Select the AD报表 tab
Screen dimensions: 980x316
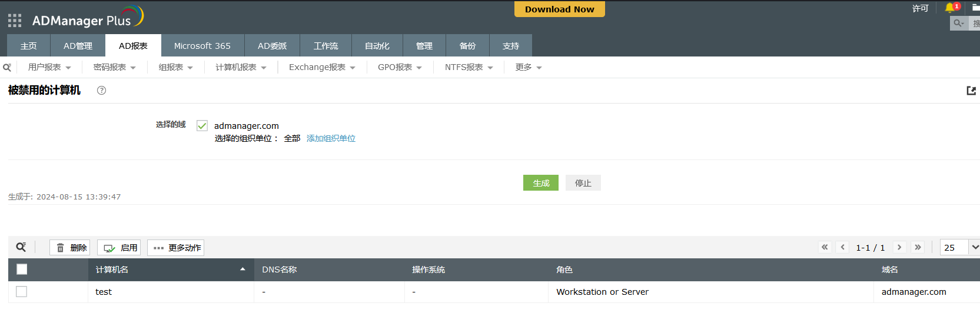point(133,45)
